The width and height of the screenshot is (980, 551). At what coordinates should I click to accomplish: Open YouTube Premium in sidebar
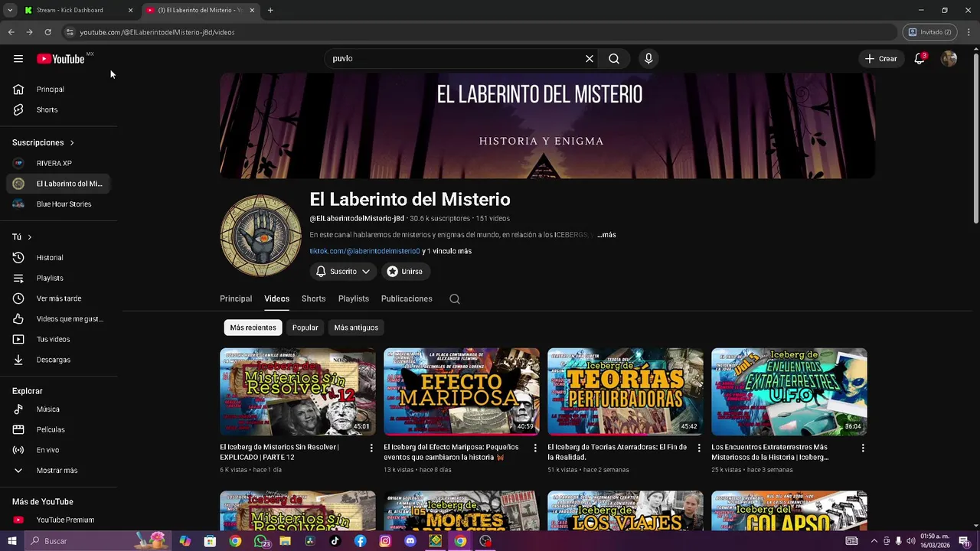point(59,520)
